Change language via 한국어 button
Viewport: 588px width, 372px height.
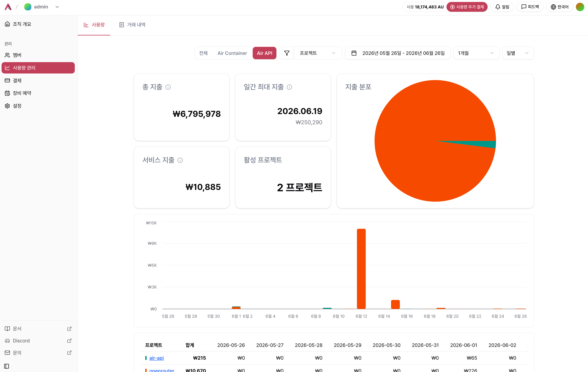click(x=559, y=7)
